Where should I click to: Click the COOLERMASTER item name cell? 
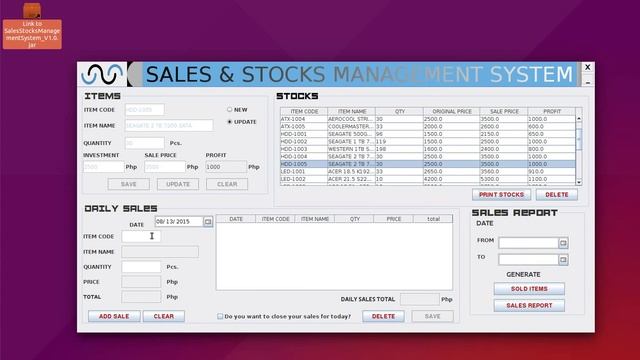(351, 127)
